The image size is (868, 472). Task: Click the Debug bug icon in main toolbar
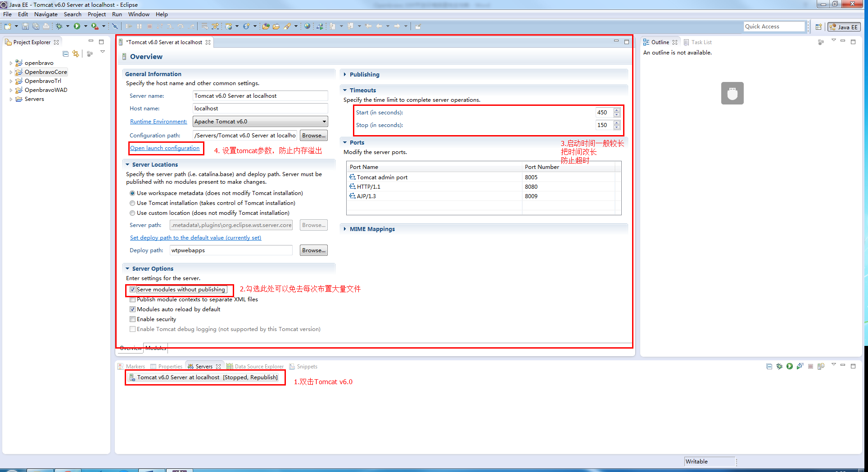tap(59, 26)
